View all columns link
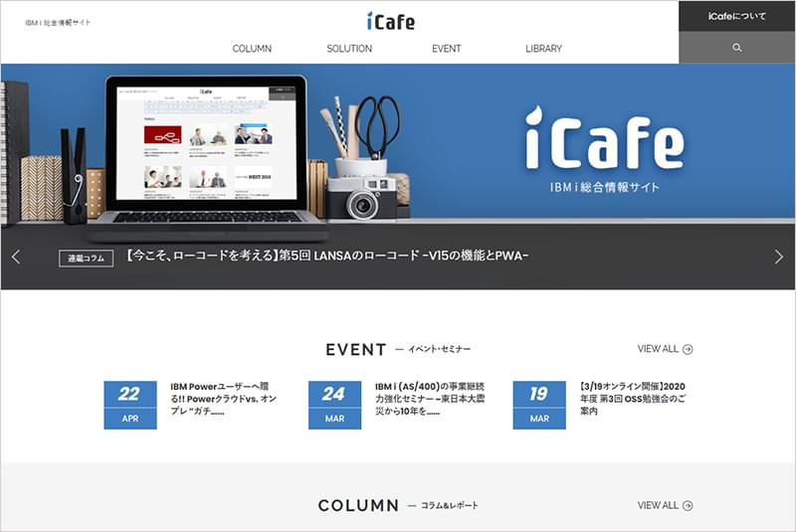 coord(665,505)
